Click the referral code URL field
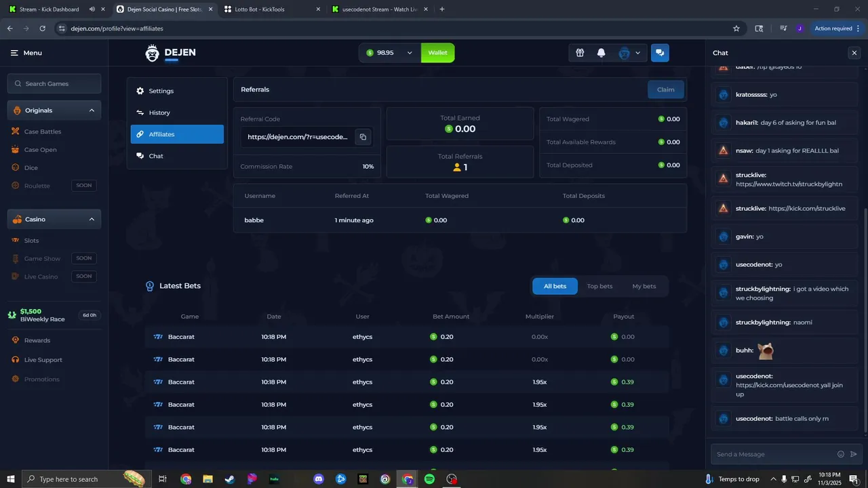868x488 pixels. tap(298, 137)
